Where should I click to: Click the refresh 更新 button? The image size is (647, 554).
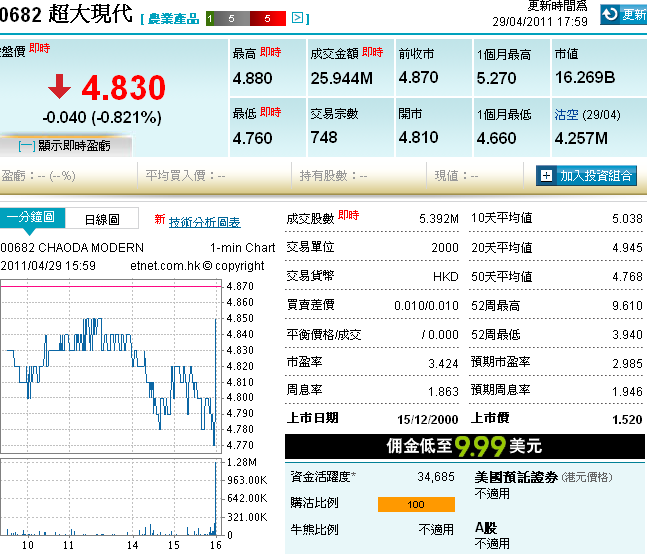623,14
